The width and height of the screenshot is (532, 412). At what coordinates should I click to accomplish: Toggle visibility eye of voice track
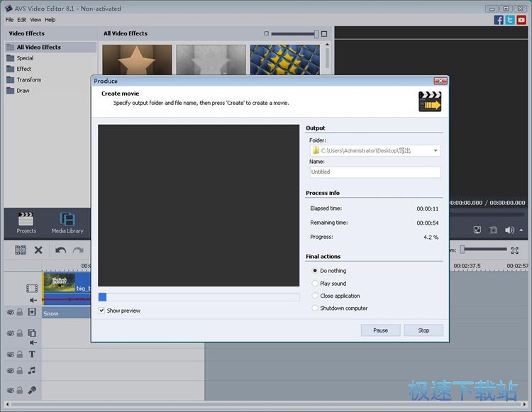(11, 390)
